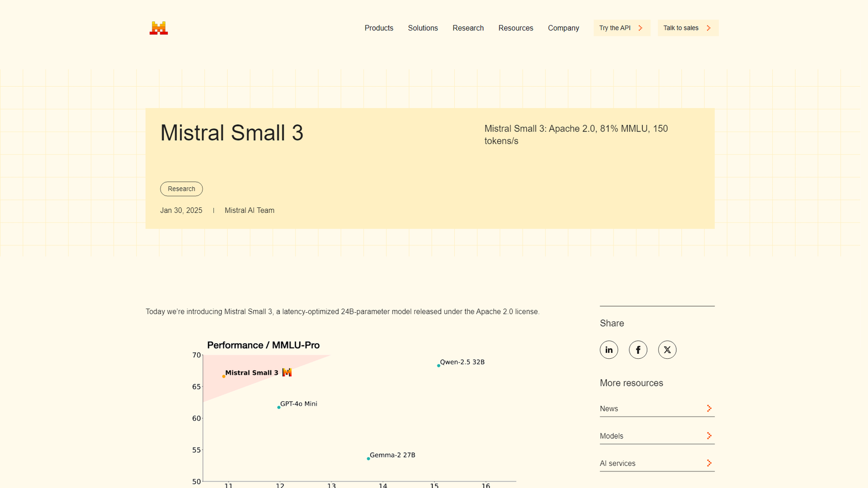Click the arrow icon in Talk to sales
This screenshot has width=868, height=488.
tap(709, 28)
